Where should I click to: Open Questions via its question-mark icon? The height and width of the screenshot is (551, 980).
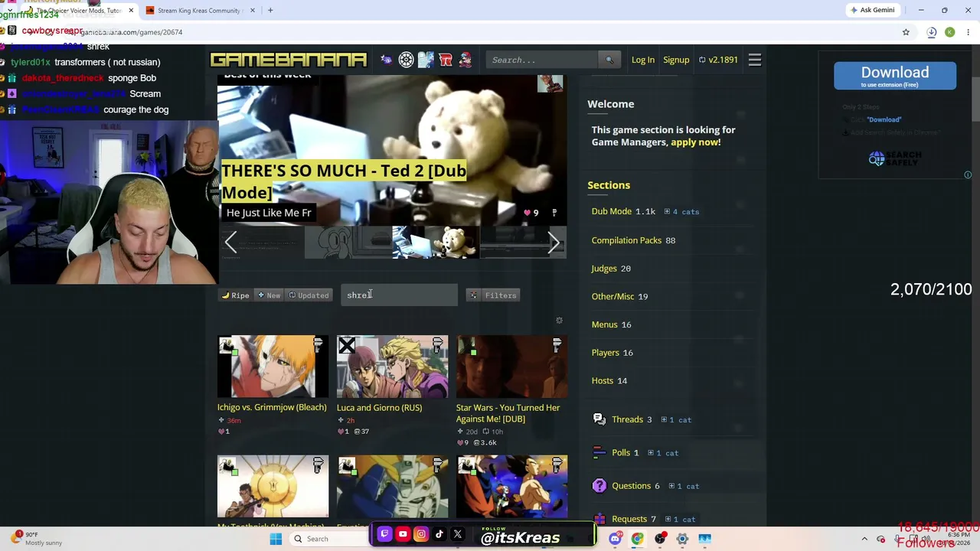599,486
